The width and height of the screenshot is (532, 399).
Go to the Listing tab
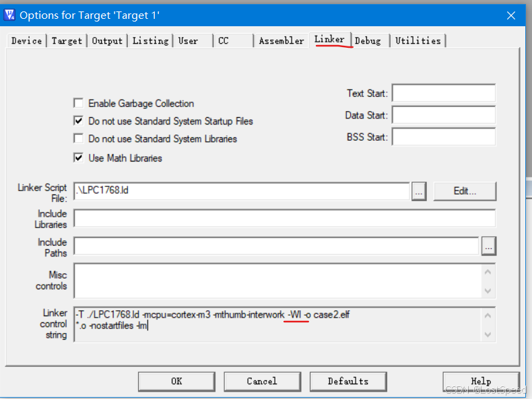(150, 40)
